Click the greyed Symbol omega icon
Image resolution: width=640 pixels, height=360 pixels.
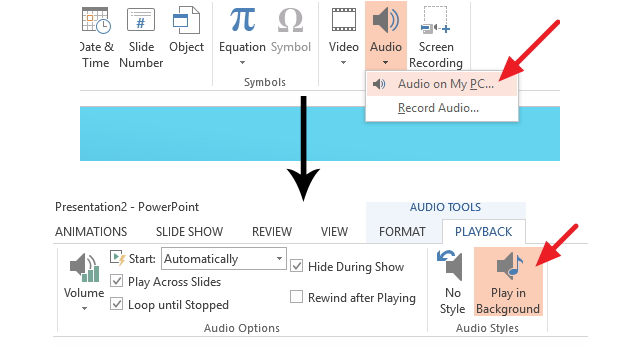point(291,20)
